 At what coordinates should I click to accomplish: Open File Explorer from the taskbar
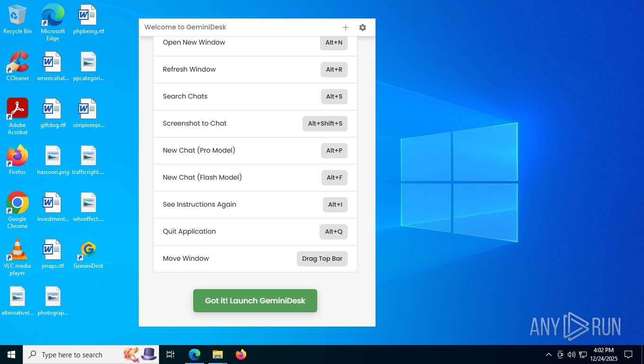[x=217, y=355]
